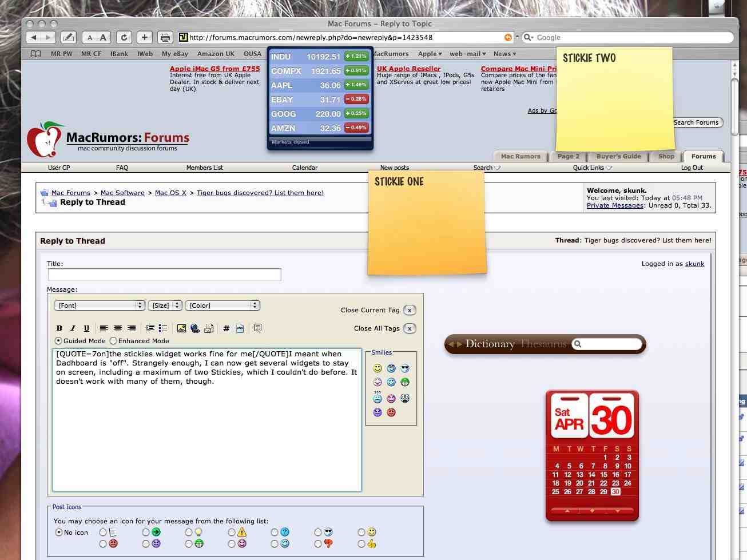The width and height of the screenshot is (747, 560).
Task: Expand the Quick Links menu
Action: click(593, 168)
